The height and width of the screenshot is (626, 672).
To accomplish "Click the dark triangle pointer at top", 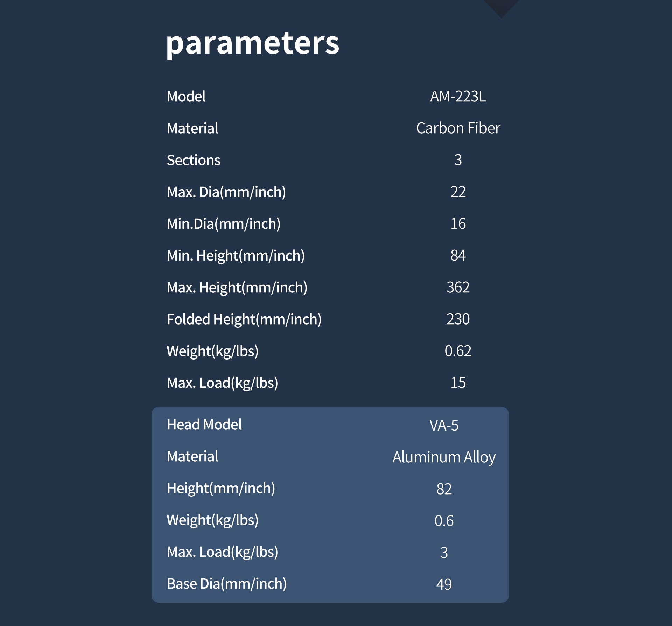I will coord(501,7).
